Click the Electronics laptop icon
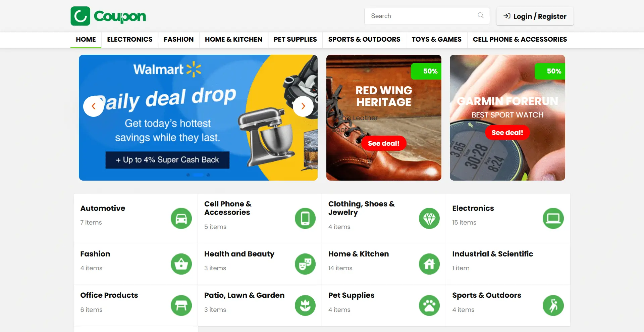Viewport: 644px width, 332px height. click(x=553, y=219)
